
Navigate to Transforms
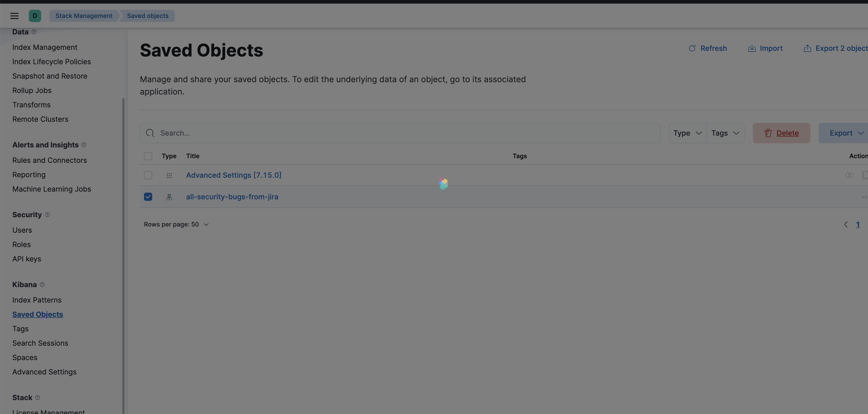point(31,105)
